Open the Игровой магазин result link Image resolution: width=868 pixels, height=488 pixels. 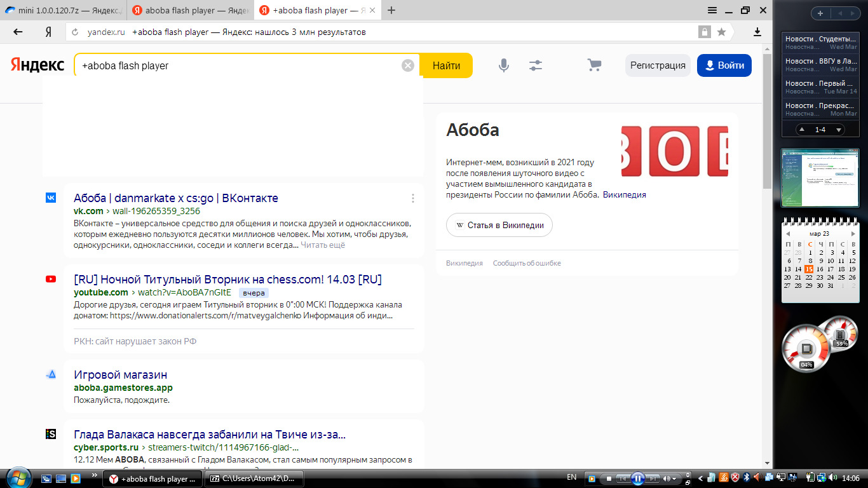(x=121, y=375)
